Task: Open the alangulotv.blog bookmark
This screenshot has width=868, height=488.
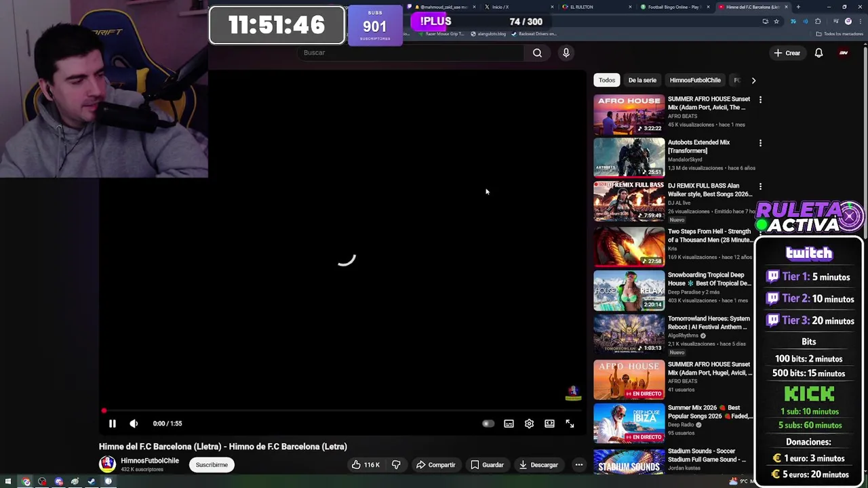Action: coord(488,34)
